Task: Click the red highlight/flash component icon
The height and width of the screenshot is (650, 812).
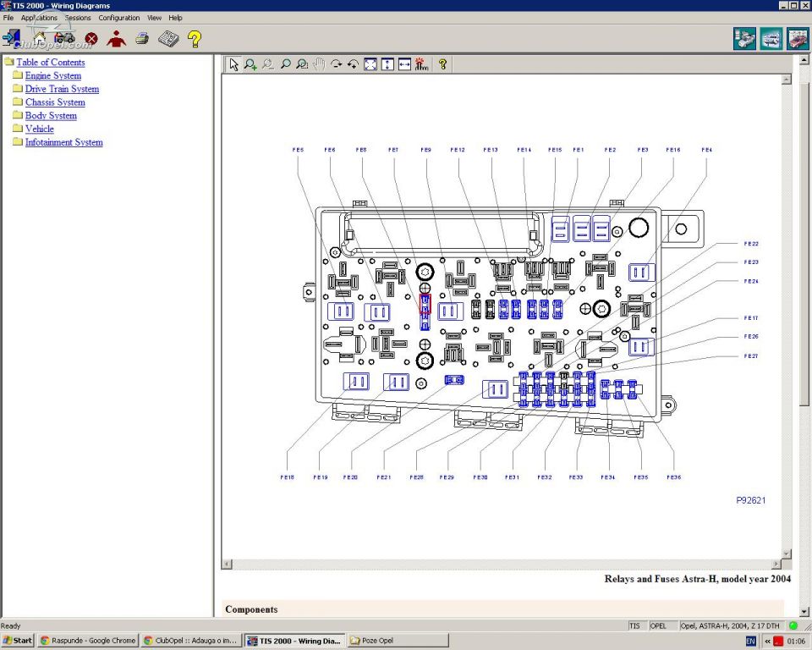Action: tap(421, 64)
